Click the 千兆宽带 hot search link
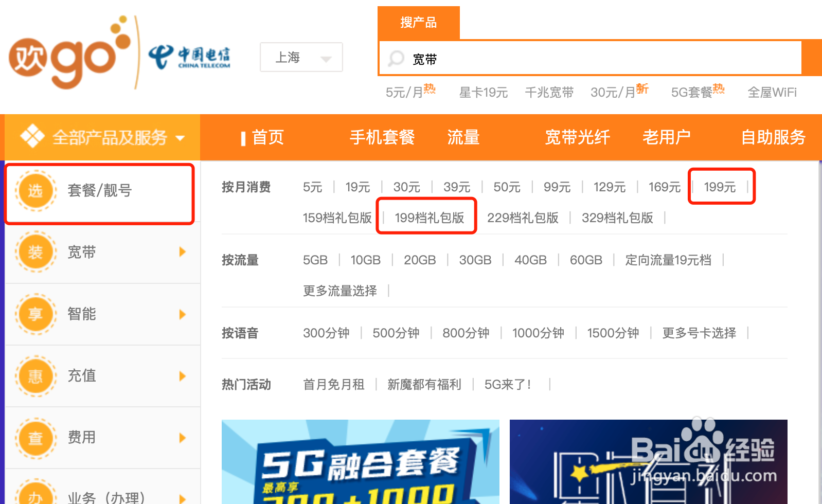822x504 pixels. point(549,93)
